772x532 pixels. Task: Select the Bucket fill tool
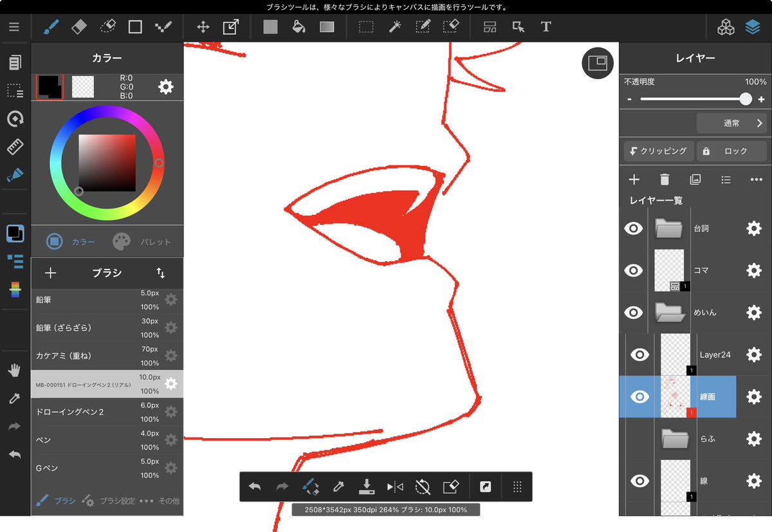[299, 27]
